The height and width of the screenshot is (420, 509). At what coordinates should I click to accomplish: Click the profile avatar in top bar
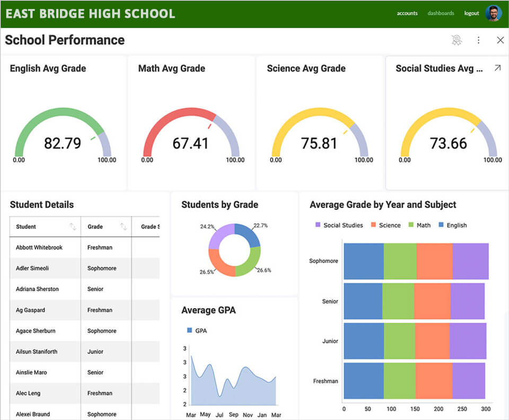pyautogui.click(x=493, y=13)
